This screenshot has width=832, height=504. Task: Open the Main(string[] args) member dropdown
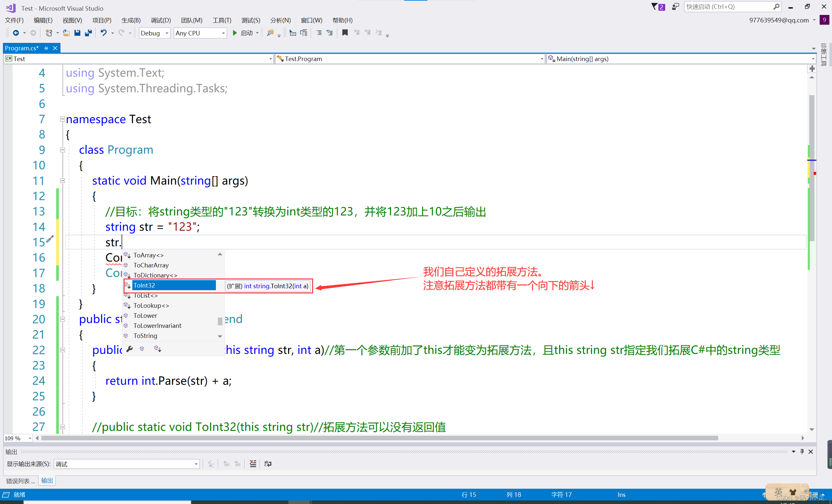click(681, 59)
